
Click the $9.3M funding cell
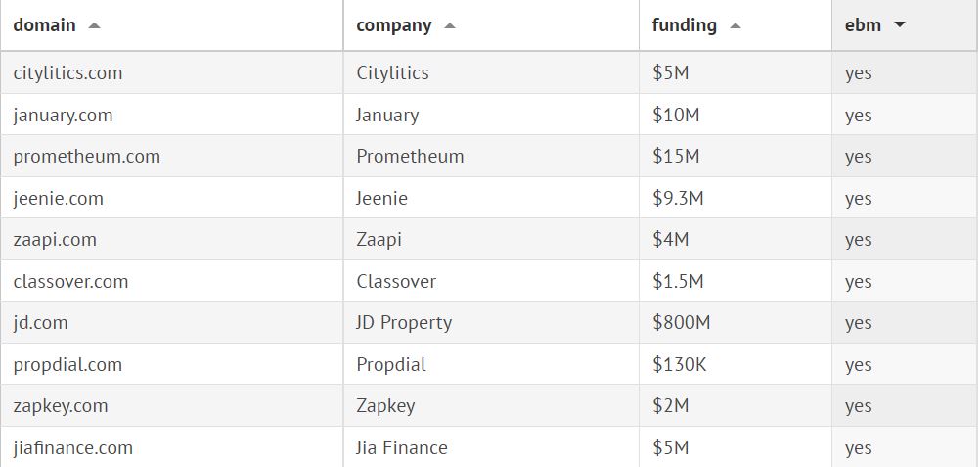point(679,199)
